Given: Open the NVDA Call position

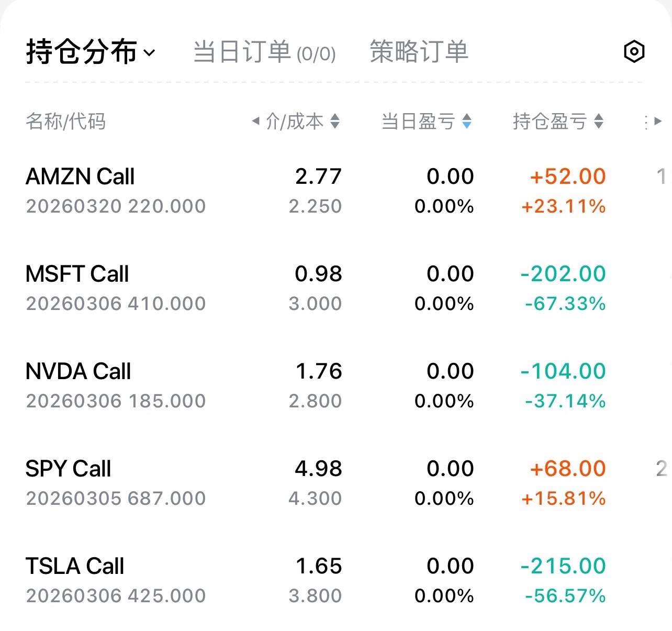Looking at the screenshot, I should pyautogui.click(x=78, y=372).
